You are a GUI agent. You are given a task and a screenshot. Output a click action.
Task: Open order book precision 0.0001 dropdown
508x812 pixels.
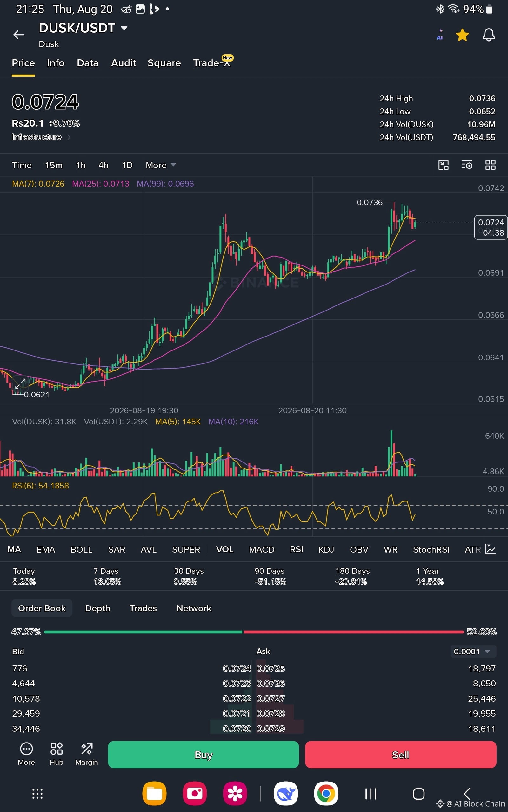click(x=473, y=651)
